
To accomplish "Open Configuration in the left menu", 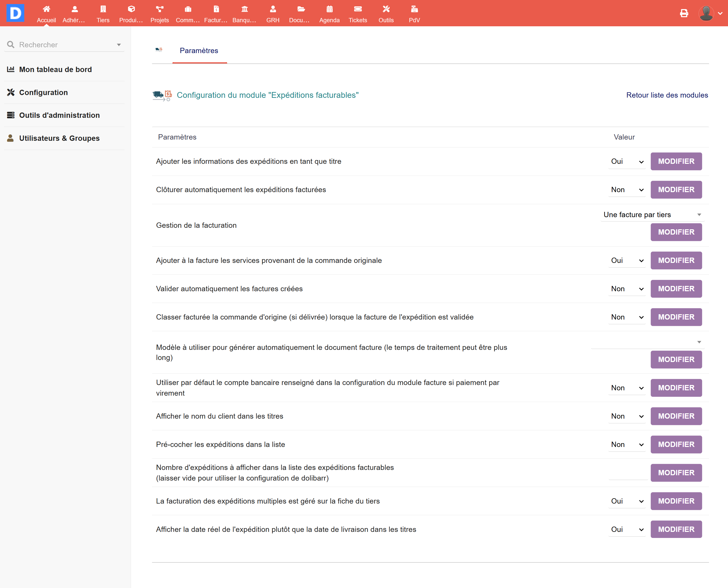I will click(43, 93).
